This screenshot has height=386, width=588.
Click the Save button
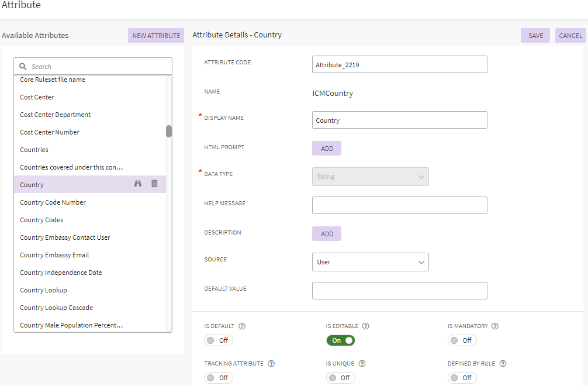pyautogui.click(x=535, y=36)
